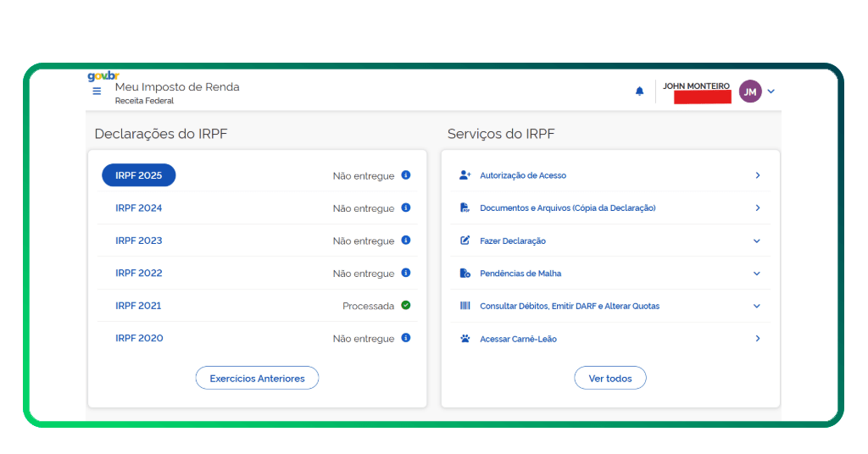Open Documentos e Arquivos link
The width and height of the screenshot is (868, 454).
pos(567,208)
